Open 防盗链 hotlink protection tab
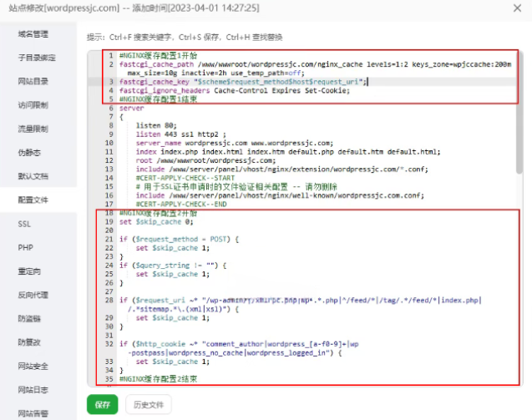 [30, 318]
